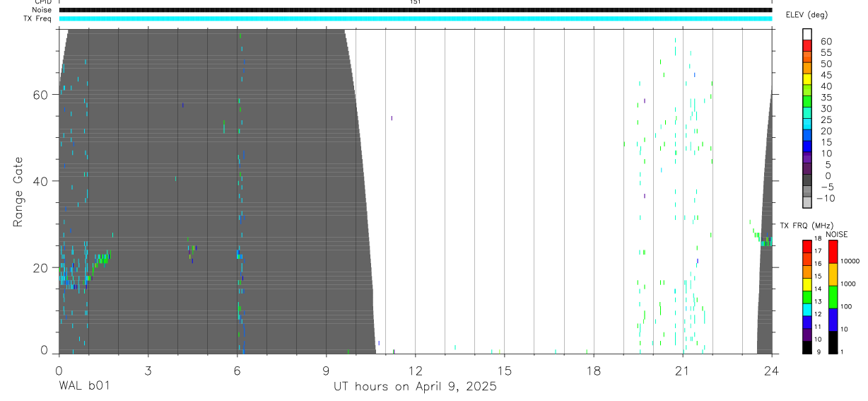868x401 pixels.
Task: Click the '15' tick on UT hours axis
Action: click(x=504, y=370)
